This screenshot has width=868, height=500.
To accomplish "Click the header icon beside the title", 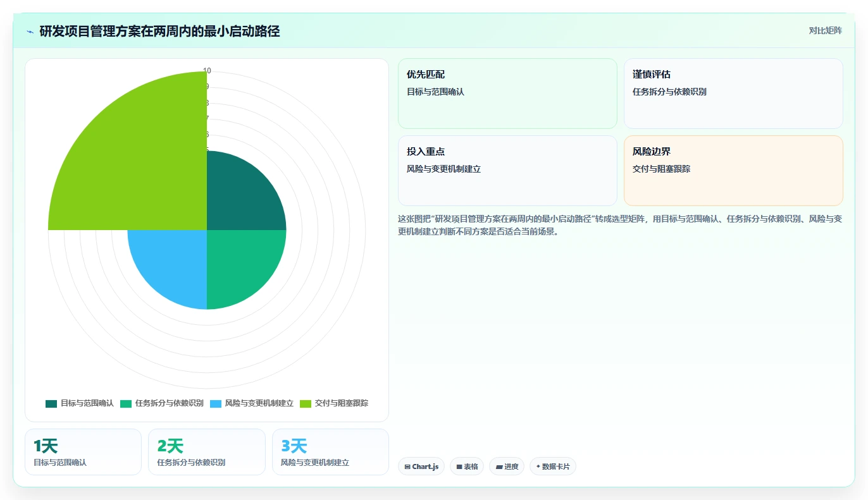I will coord(30,31).
